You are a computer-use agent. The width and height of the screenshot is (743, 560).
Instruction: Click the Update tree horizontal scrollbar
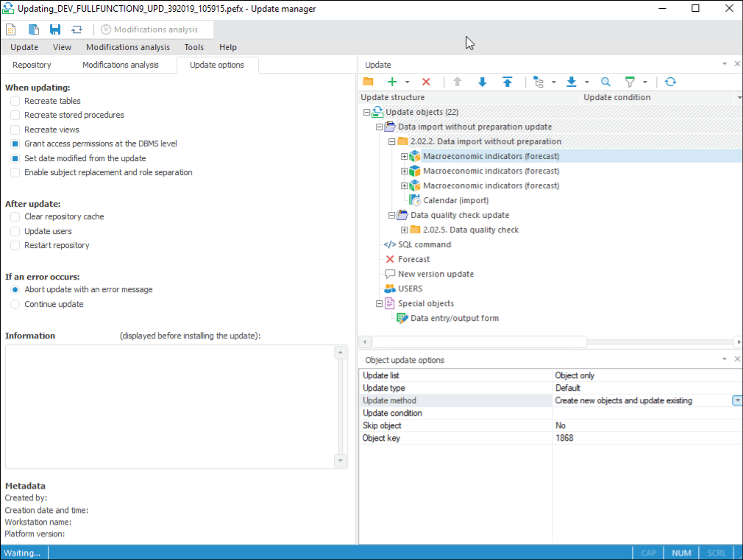[479, 342]
